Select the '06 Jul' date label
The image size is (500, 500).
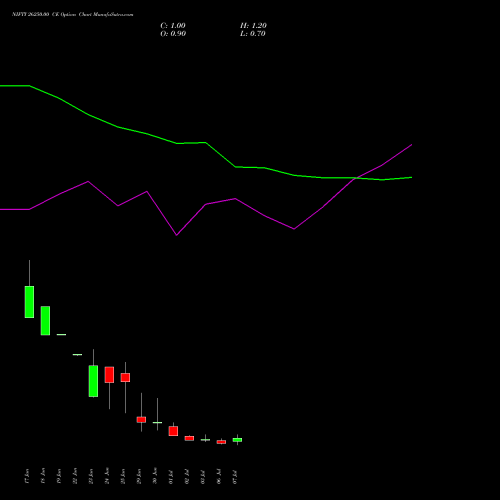tap(219, 477)
